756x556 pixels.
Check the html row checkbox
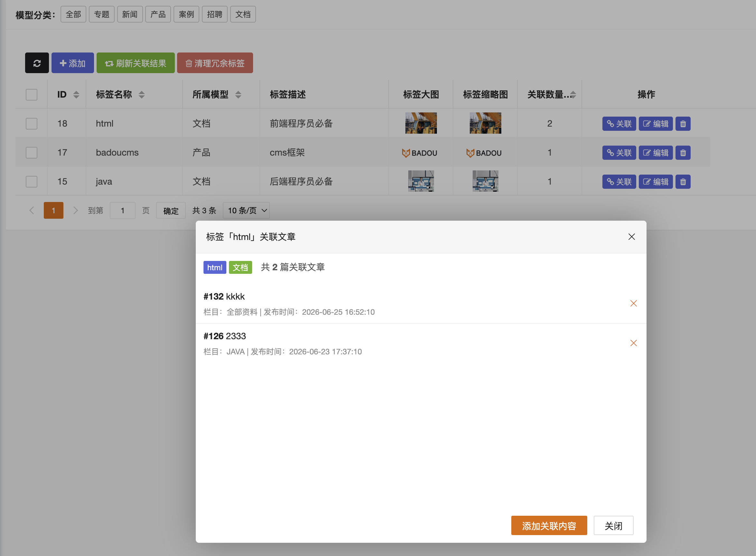click(32, 123)
